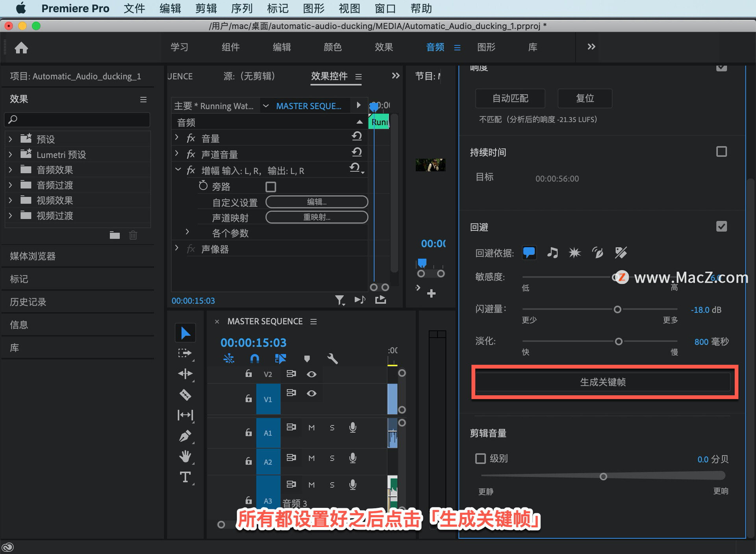756x554 pixels.
Task: Open the 媒体浏览器 panel
Action: pyautogui.click(x=33, y=256)
